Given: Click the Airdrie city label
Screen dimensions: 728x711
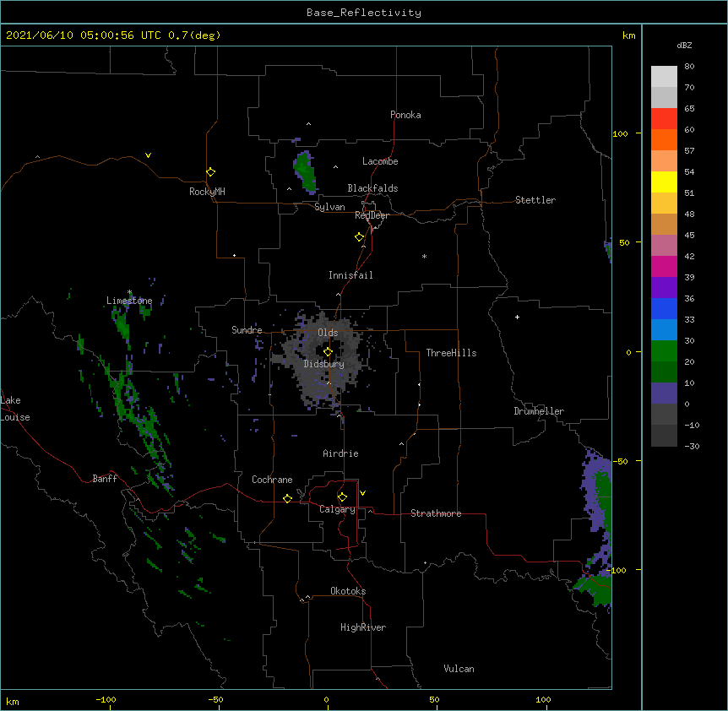Looking at the screenshot, I should click(340, 453).
